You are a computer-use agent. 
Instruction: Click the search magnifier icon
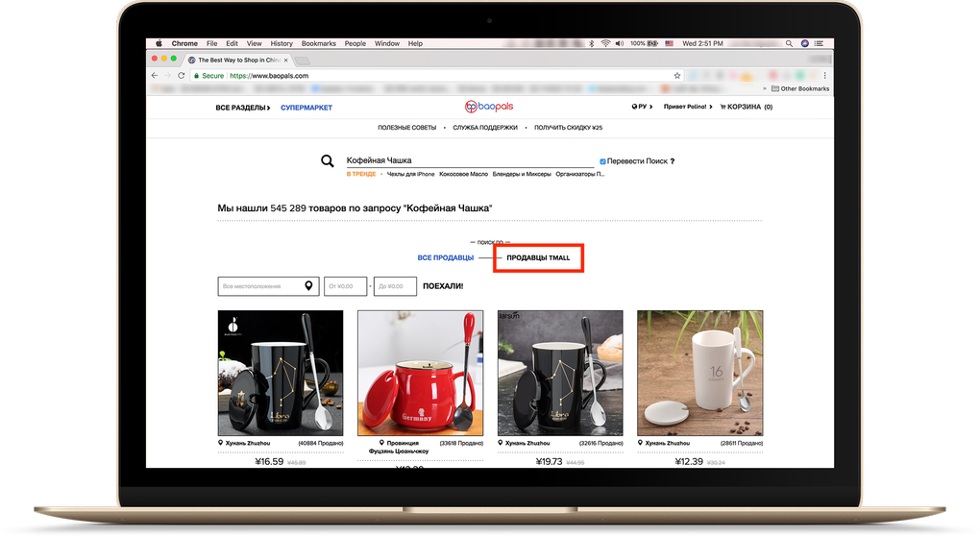[x=327, y=161]
